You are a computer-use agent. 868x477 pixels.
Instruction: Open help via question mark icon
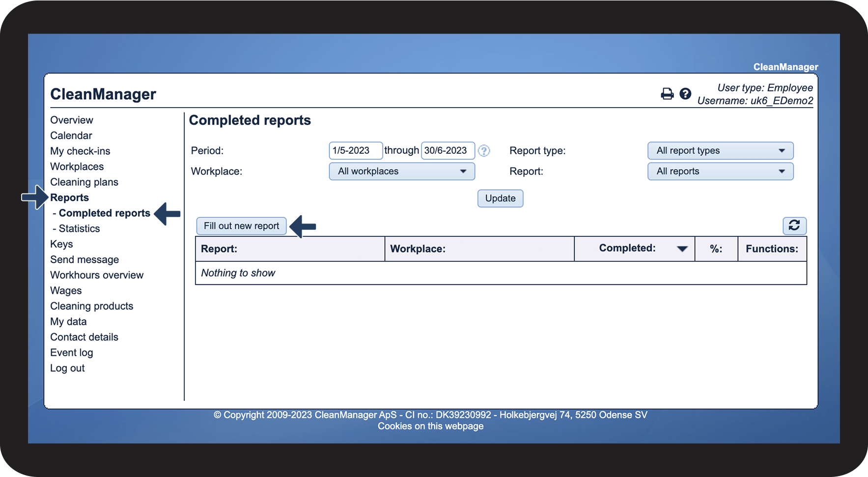coord(685,94)
